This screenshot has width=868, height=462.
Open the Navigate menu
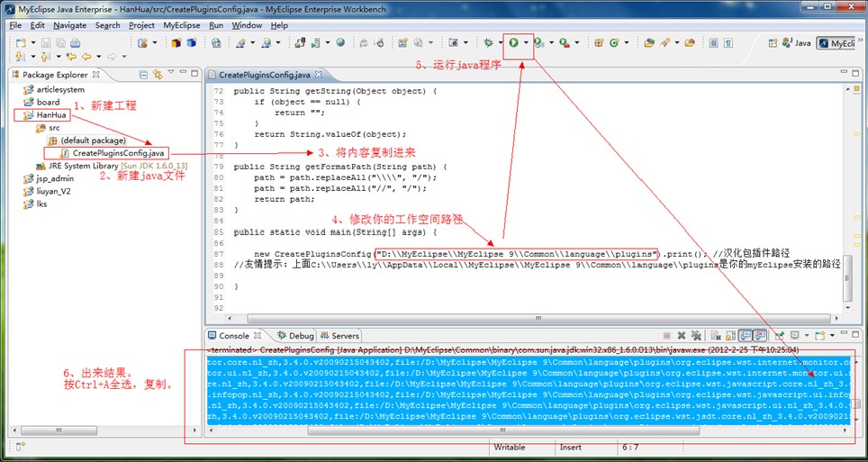coord(69,25)
